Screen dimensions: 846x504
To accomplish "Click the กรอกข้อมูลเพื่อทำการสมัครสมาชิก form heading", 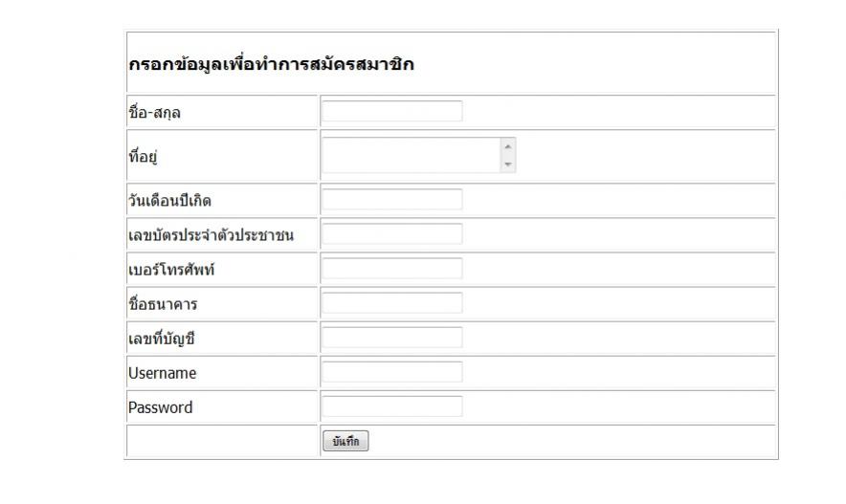I will [x=270, y=65].
